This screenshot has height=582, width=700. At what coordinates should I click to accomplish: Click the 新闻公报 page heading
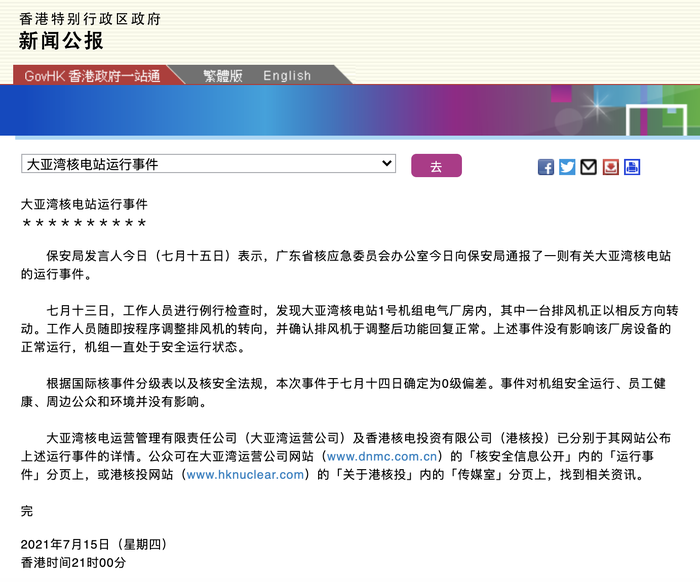coord(61,41)
